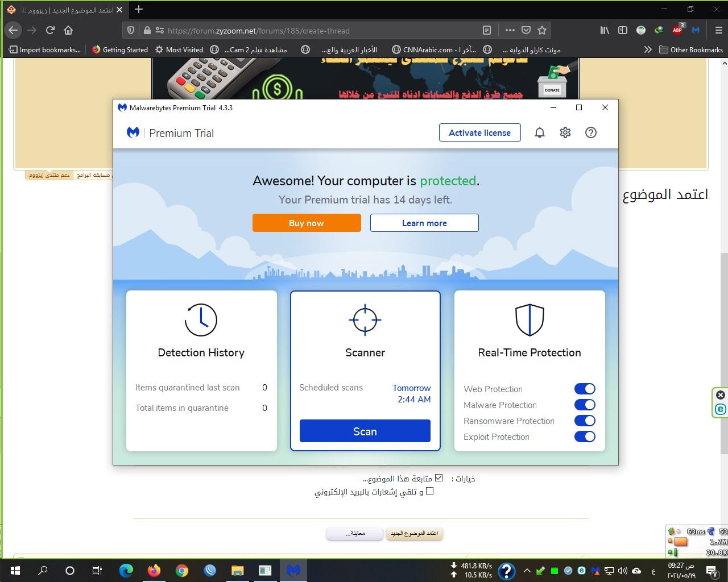Turn off Web Protection toggle
The image size is (728, 582).
(585, 389)
